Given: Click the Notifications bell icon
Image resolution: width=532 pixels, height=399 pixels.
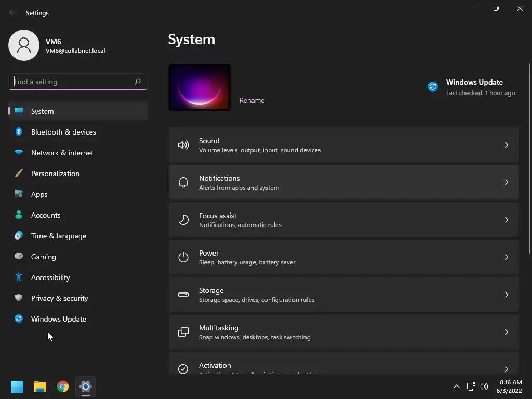Looking at the screenshot, I should [x=183, y=182].
